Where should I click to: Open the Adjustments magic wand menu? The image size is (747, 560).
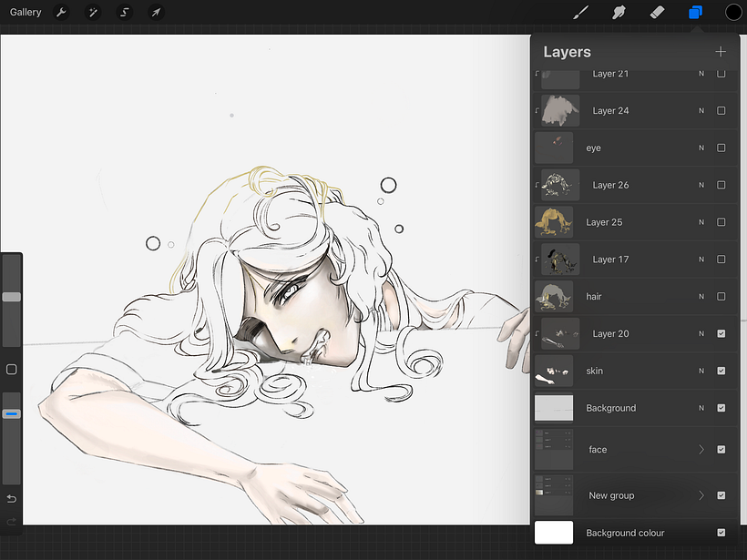pos(93,13)
